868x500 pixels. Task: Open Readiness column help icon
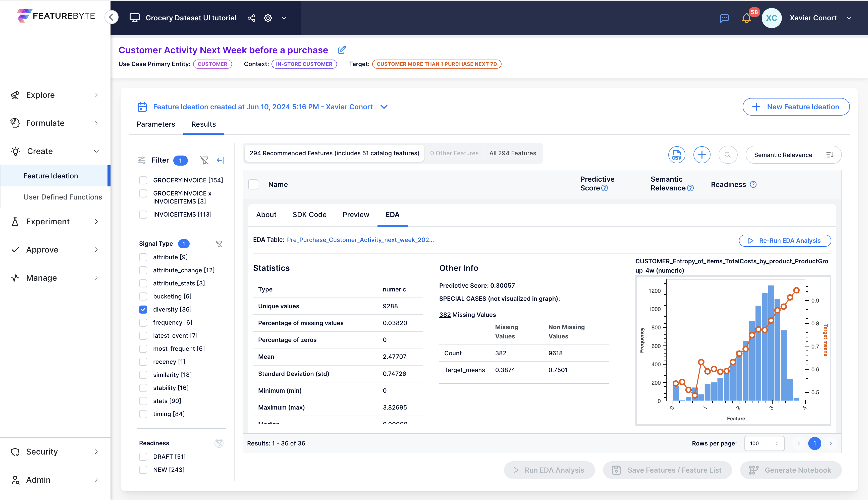pyautogui.click(x=753, y=184)
